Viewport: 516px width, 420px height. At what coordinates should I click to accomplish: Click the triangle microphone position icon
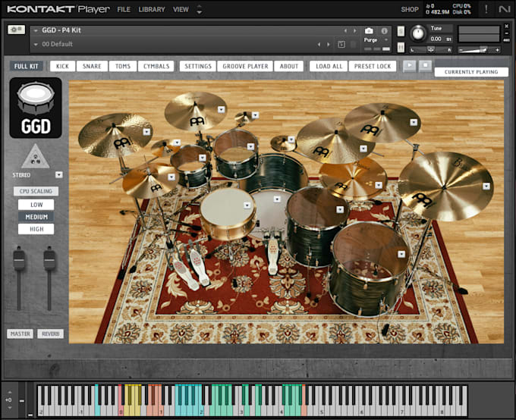pyautogui.click(x=36, y=156)
